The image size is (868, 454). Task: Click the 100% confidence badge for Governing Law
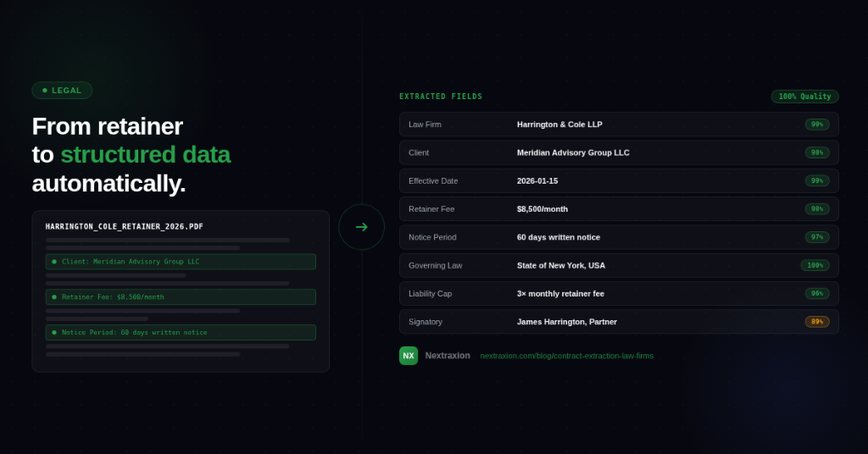tap(815, 265)
